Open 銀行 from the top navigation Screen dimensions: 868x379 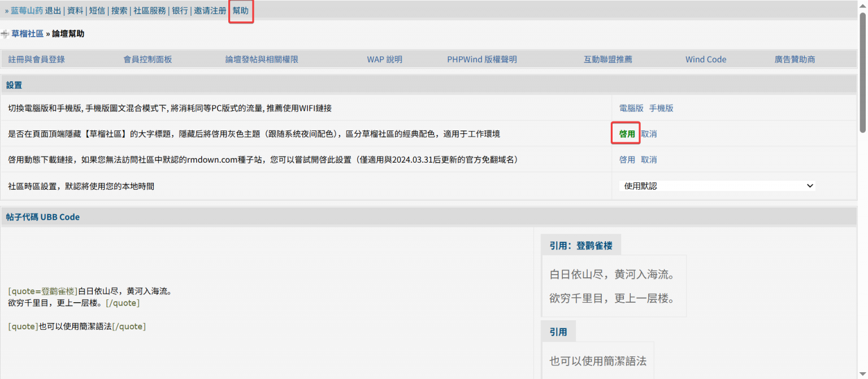(180, 11)
